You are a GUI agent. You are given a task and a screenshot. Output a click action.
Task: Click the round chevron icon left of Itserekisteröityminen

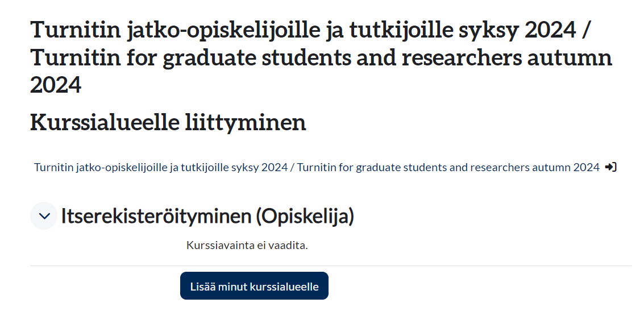pos(44,216)
